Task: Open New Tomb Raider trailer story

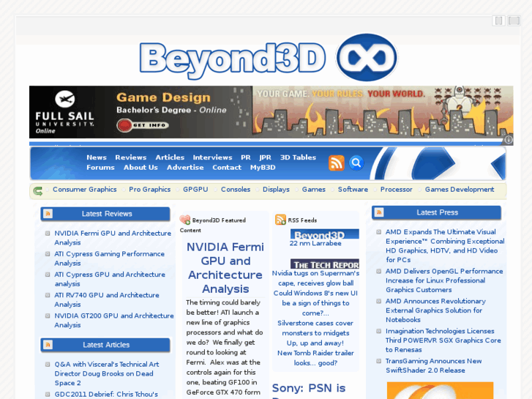Action: point(315,358)
